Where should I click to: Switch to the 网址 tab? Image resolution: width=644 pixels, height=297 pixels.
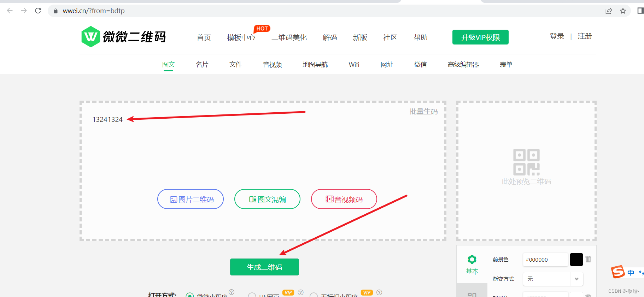coord(387,64)
